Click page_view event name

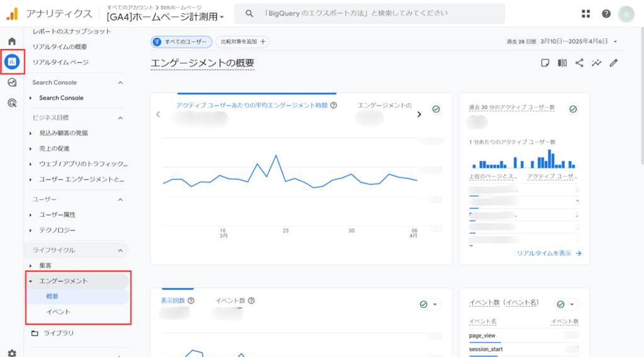[482, 335]
